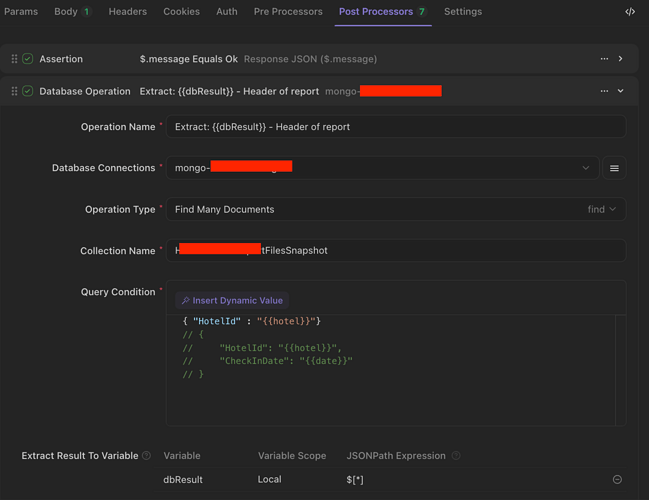Click the Query Condition editor scrollbar
The height and width of the screenshot is (500, 649).
(620, 370)
